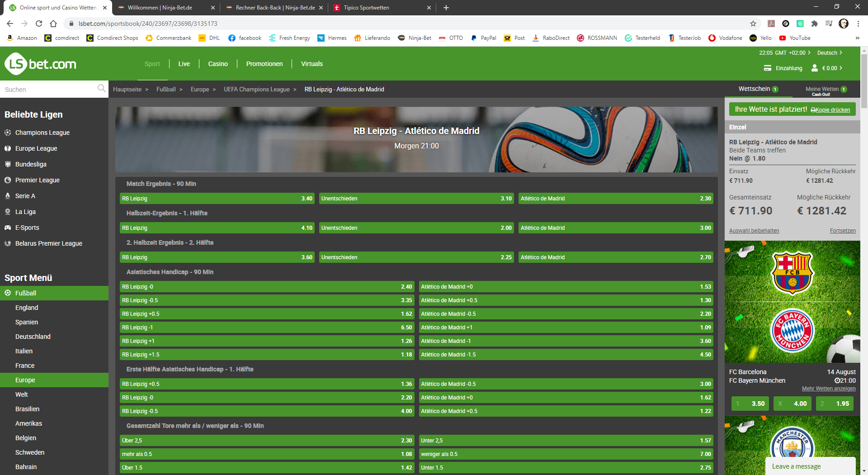Select the Casino menu item
Viewport: 868px width, 475px height.
[218, 64]
